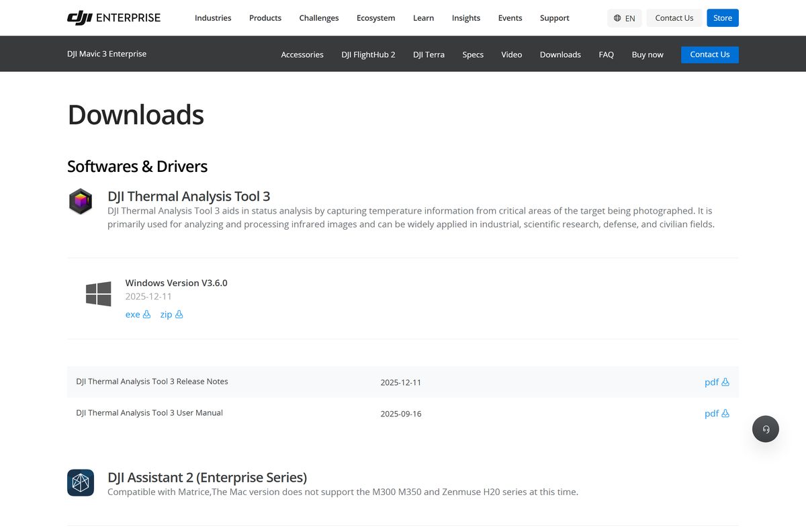Click the Buy now link

[647, 54]
